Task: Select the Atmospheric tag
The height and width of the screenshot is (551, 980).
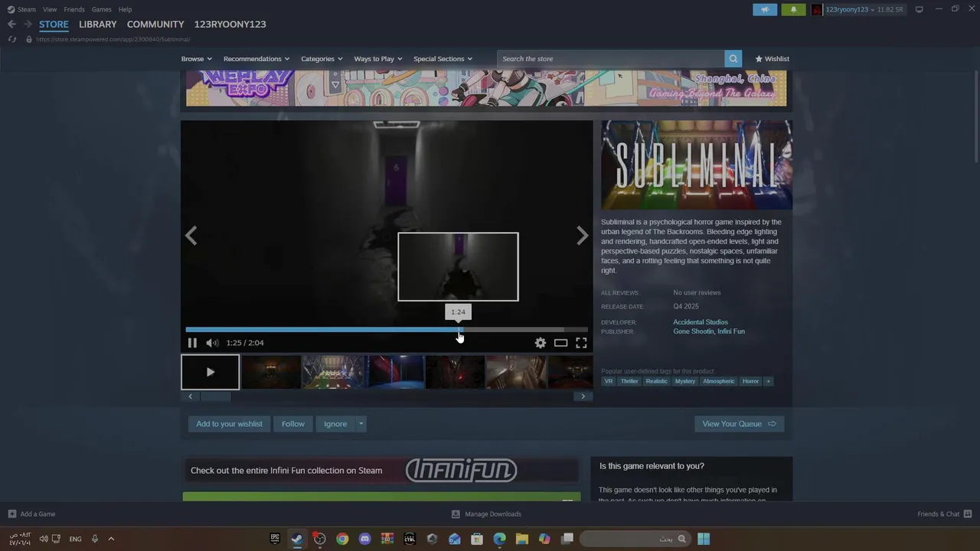Action: (x=719, y=381)
